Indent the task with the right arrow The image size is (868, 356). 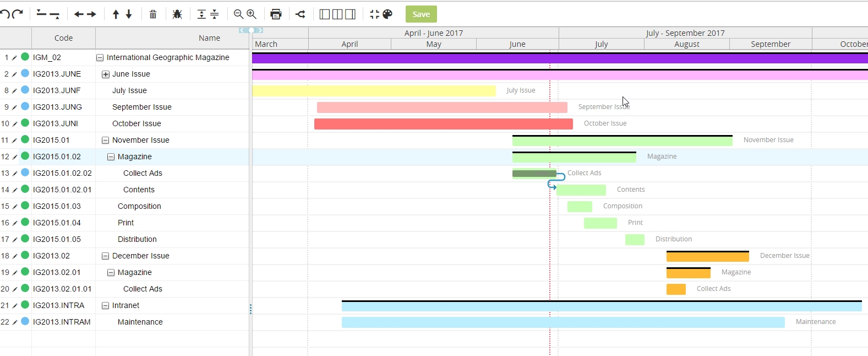click(x=91, y=14)
